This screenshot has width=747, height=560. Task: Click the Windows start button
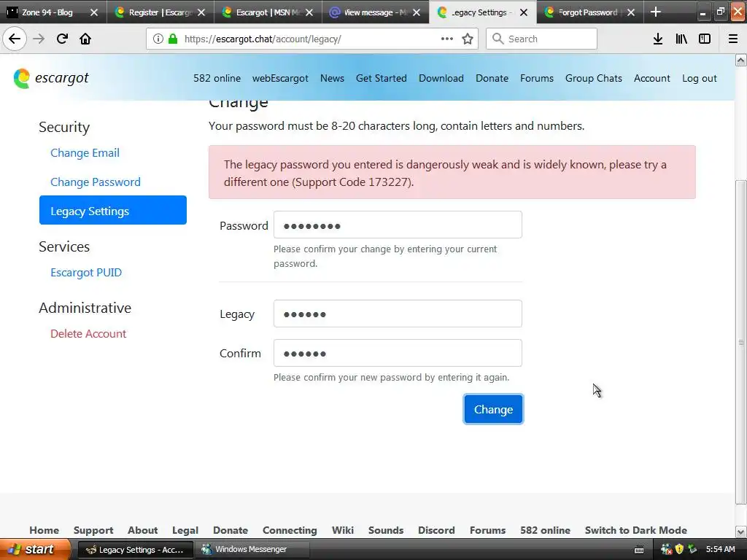(x=35, y=550)
